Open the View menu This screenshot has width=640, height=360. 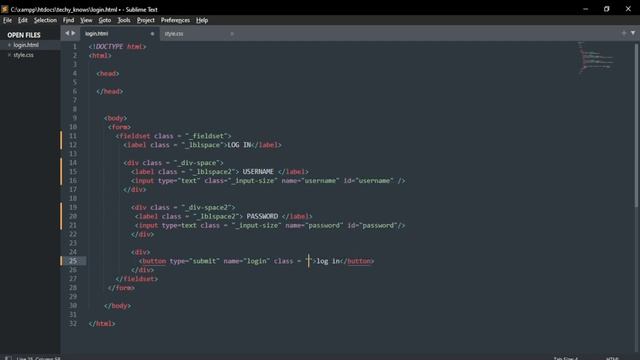point(86,20)
